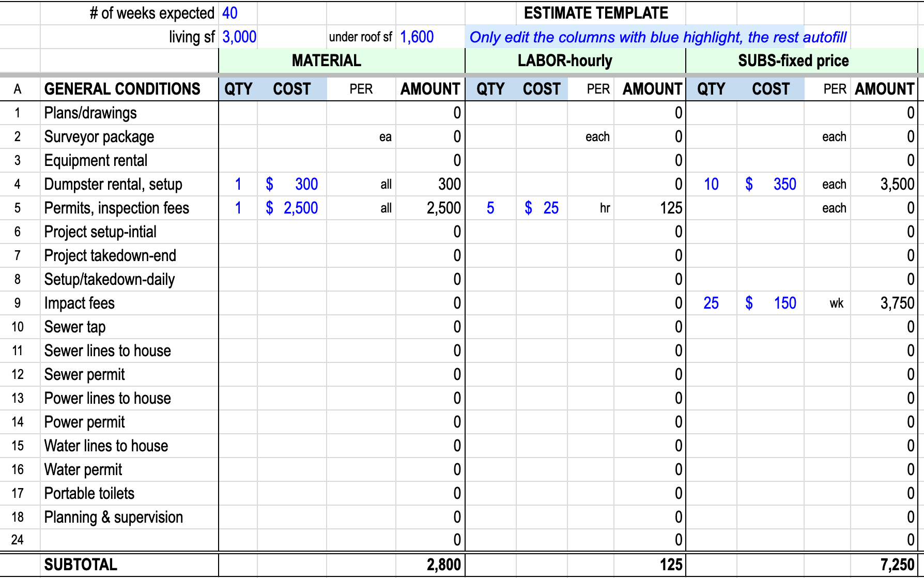Click Dumpster rental material cost 300
Screen dimensions: 924x578
[x=306, y=184]
